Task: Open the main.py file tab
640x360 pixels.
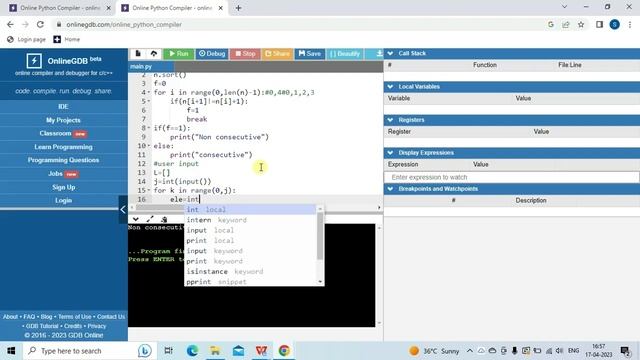Action: click(141, 67)
